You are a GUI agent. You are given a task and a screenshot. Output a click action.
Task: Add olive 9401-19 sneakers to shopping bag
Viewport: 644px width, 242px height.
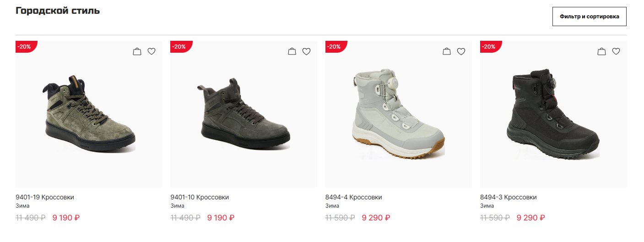[137, 52]
